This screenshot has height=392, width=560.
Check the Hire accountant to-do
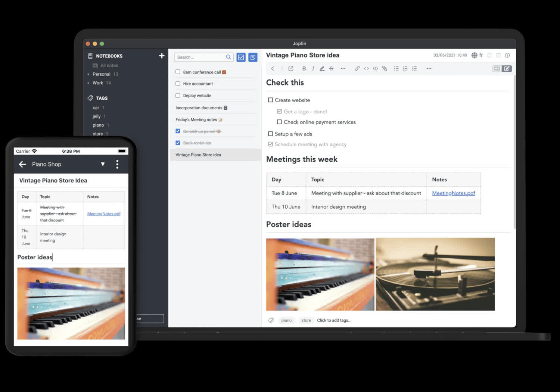click(178, 84)
